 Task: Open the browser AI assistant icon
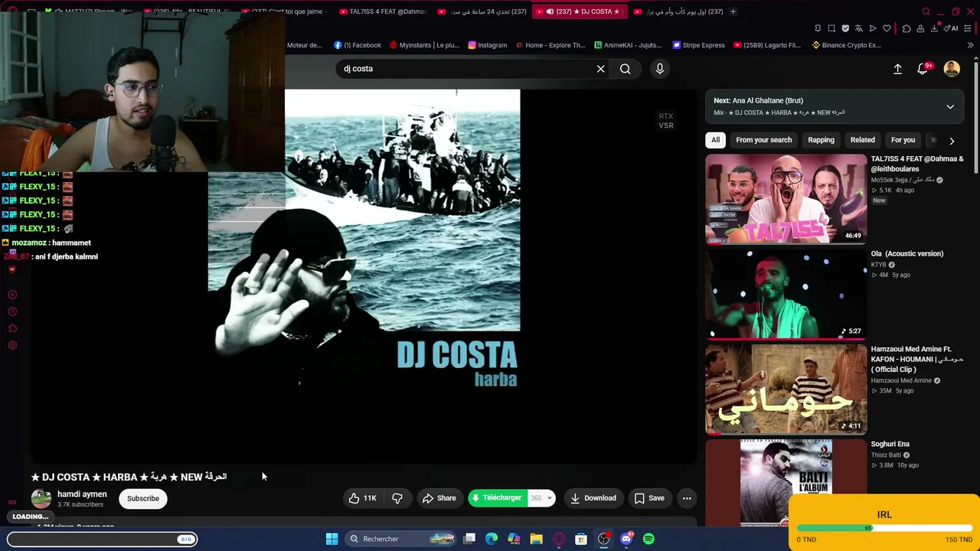951,28
